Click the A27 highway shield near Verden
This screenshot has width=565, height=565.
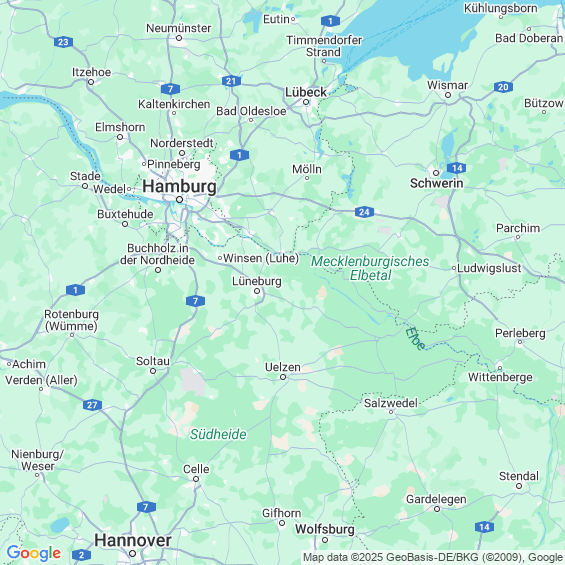[x=92, y=405]
